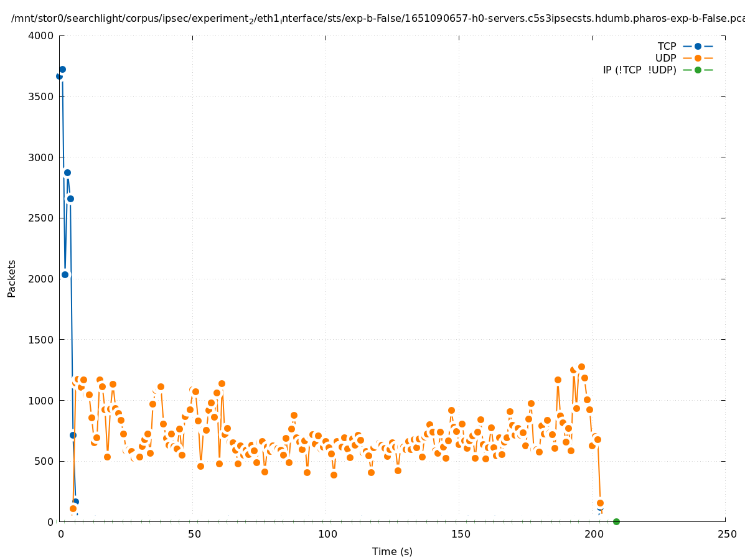745x560 pixels.
Task: Click the blue TCP legend marker
Action: pos(698,46)
